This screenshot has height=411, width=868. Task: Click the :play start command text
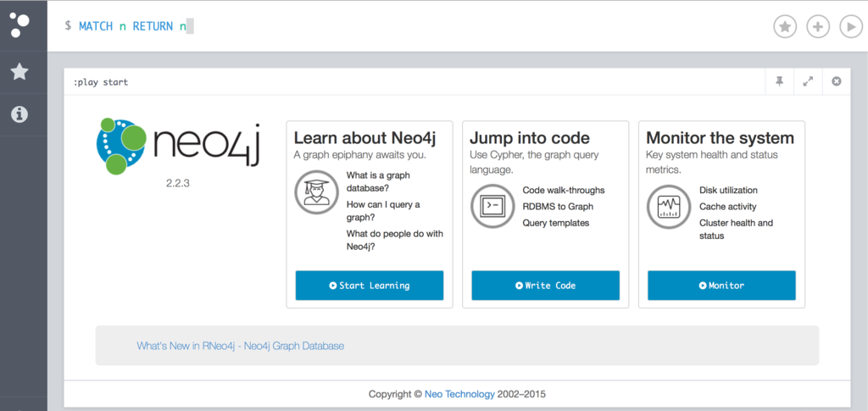point(101,82)
